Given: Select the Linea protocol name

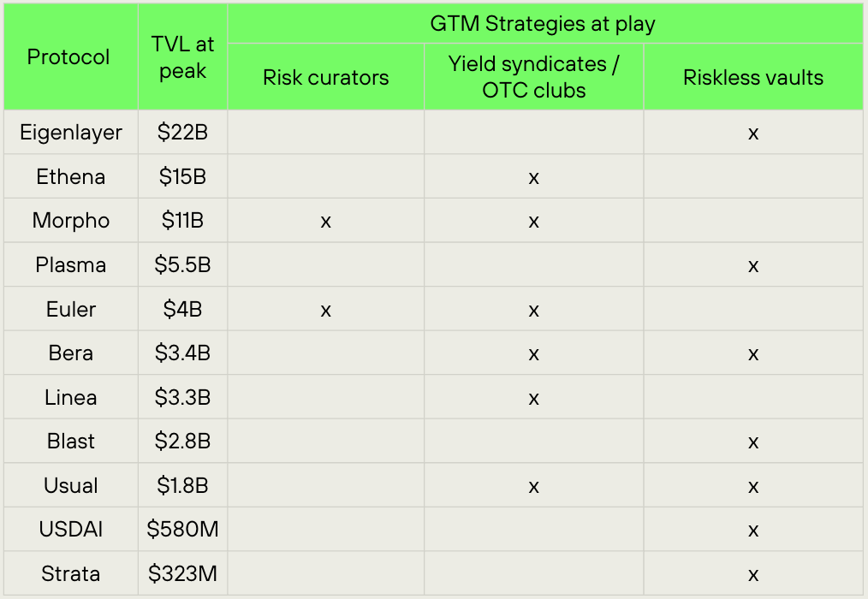Looking at the screenshot, I should pos(71,398).
